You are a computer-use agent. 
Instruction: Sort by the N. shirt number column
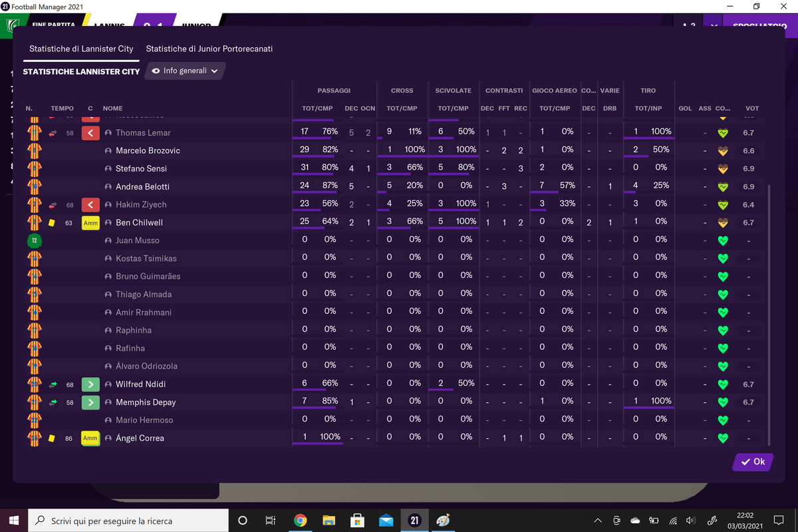coord(29,108)
